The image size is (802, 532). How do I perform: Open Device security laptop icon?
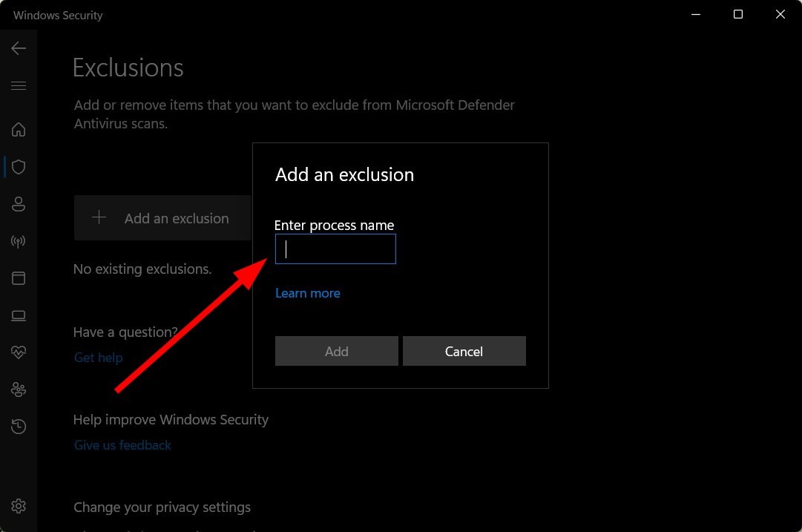point(19,315)
